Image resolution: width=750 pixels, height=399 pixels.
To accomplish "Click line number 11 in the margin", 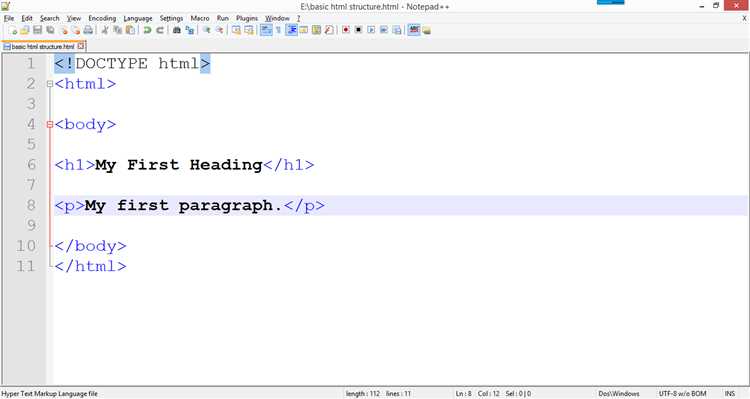I will (26, 266).
